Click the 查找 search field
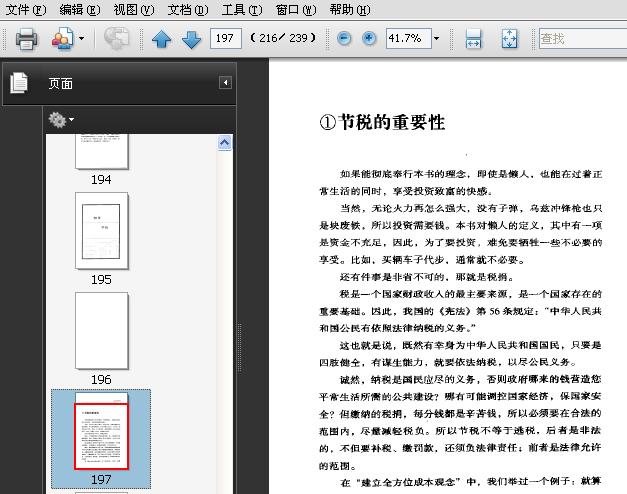 (583, 38)
